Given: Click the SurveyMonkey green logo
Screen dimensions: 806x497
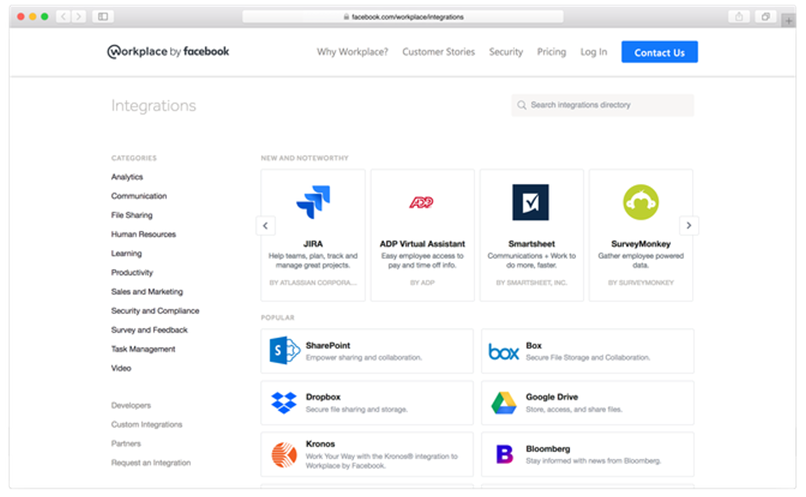Looking at the screenshot, I should (x=640, y=202).
